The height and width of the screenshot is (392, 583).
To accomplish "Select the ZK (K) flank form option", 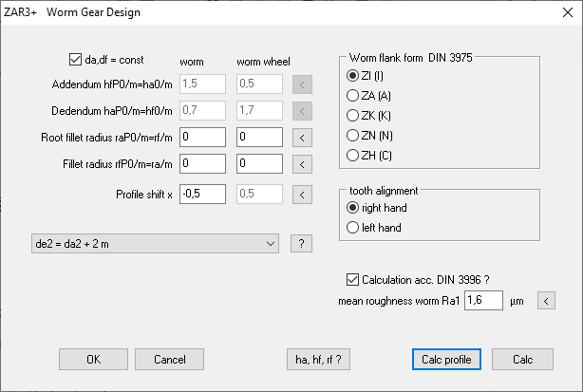I will point(354,115).
